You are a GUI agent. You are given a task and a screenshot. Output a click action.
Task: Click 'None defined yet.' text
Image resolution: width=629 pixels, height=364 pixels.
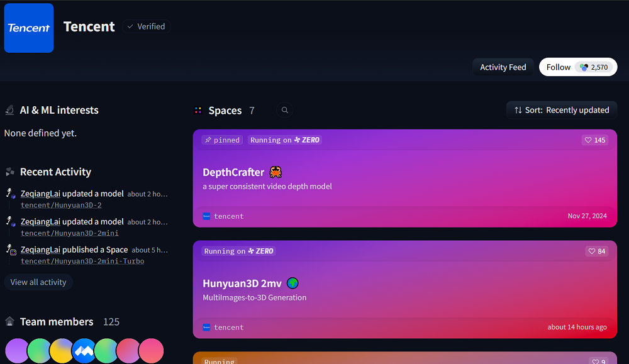[x=40, y=133]
